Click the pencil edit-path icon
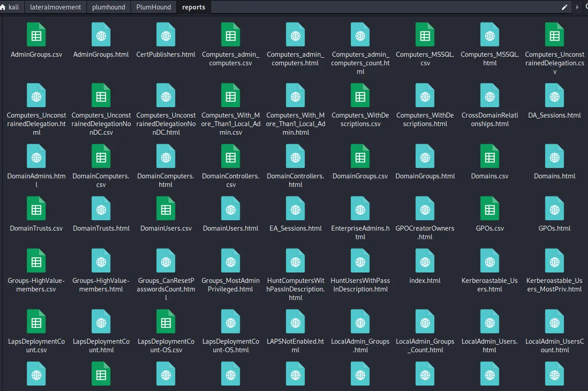Screen dimensions: 588x391 565,7
